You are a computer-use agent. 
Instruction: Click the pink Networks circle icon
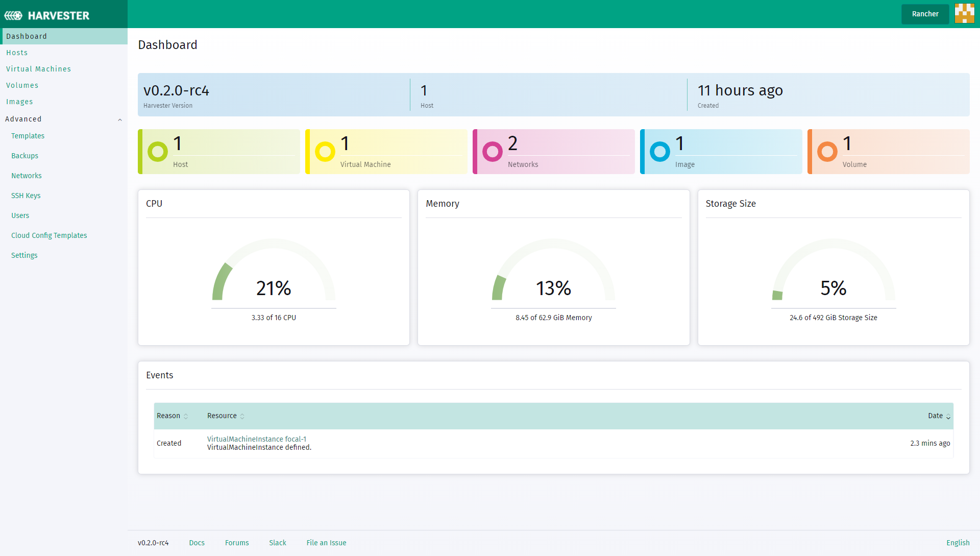[493, 152]
